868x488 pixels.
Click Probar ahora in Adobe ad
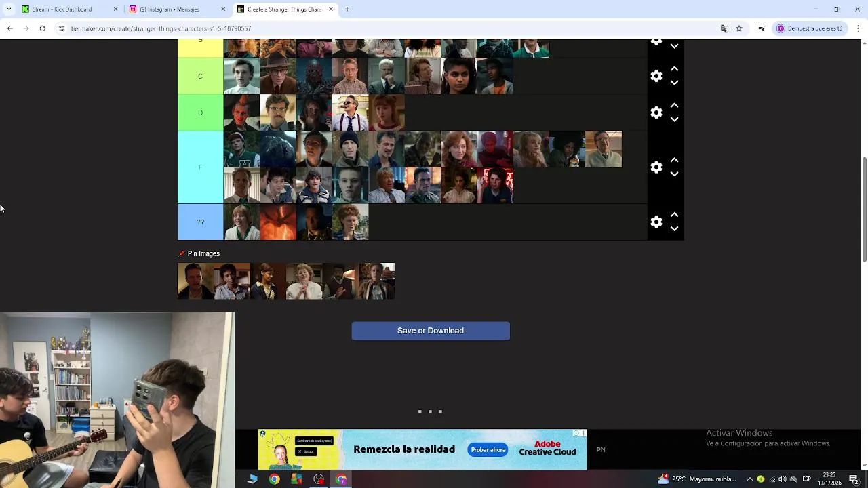click(x=488, y=450)
